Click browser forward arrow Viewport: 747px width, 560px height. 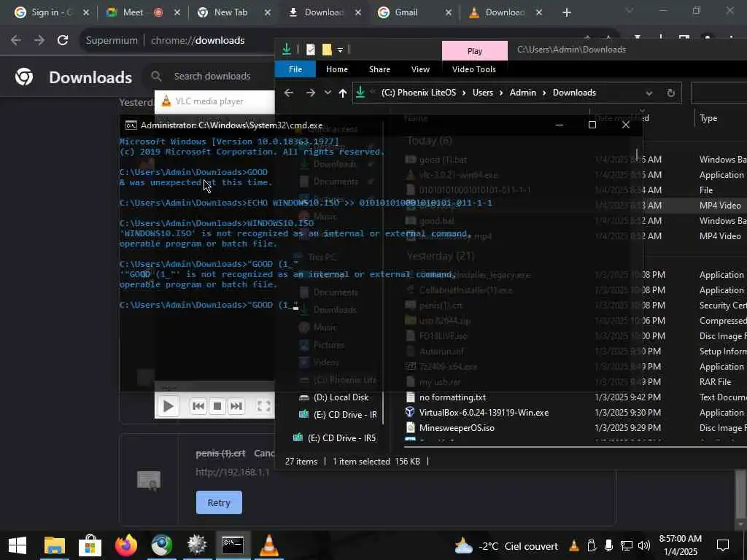[39, 41]
